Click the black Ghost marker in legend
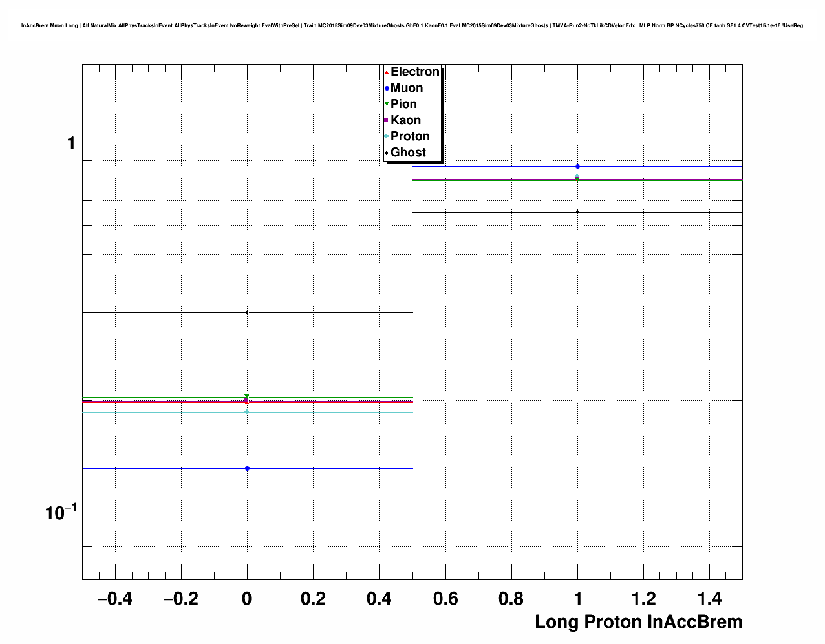The height and width of the screenshot is (644, 825). point(387,153)
